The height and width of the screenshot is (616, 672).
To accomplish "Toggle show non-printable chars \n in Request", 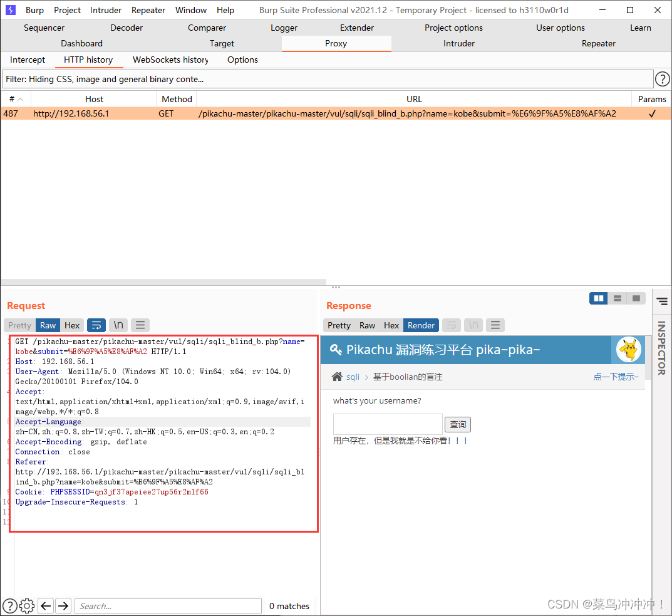I will (x=118, y=325).
